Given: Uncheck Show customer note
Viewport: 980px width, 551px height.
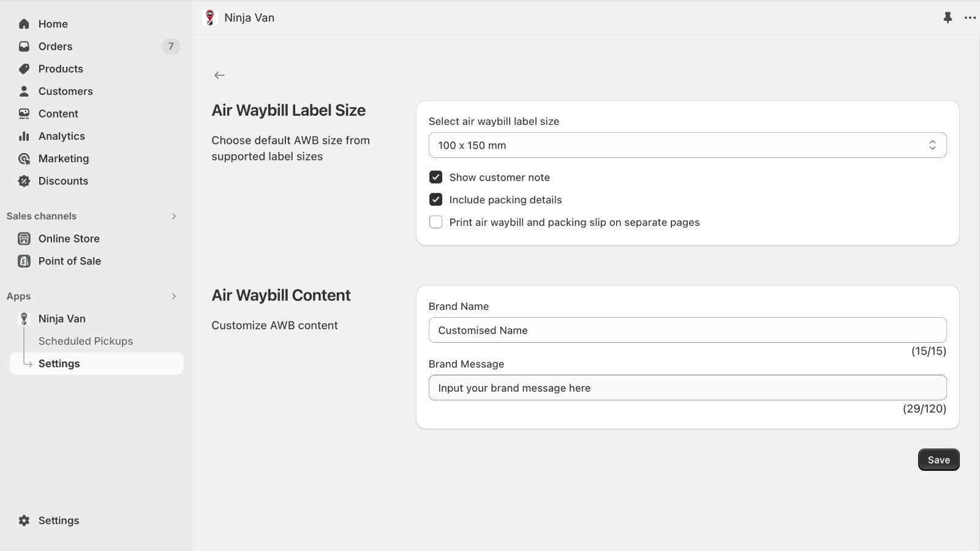Looking at the screenshot, I should (x=435, y=177).
